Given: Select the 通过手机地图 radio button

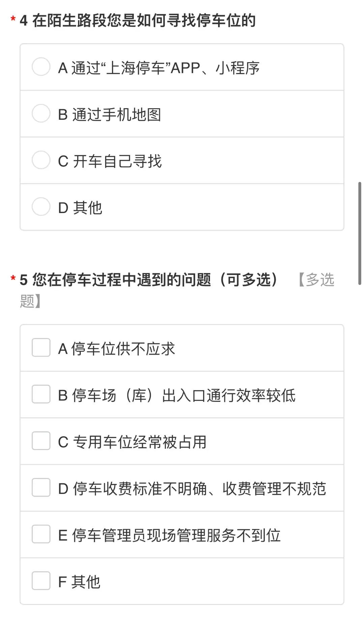Looking at the screenshot, I should pyautogui.click(x=41, y=113).
